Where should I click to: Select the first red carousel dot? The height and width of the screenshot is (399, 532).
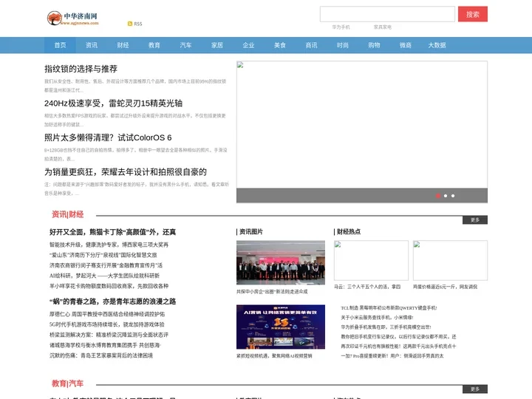click(x=438, y=196)
